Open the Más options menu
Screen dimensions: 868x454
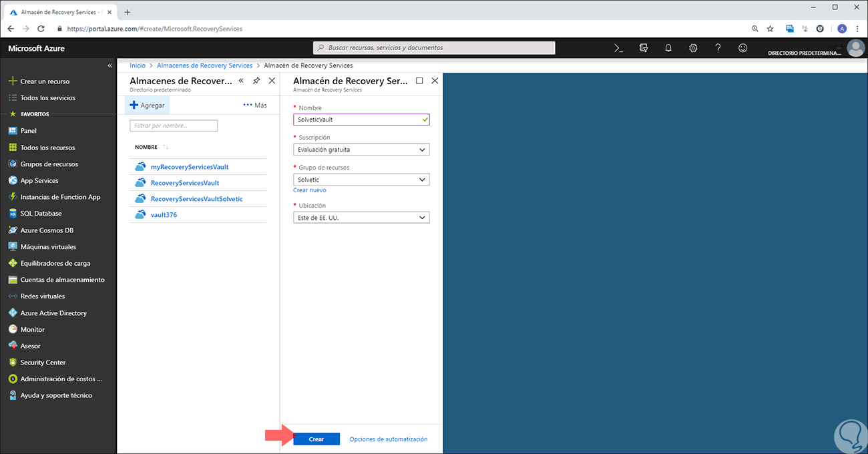(x=255, y=105)
